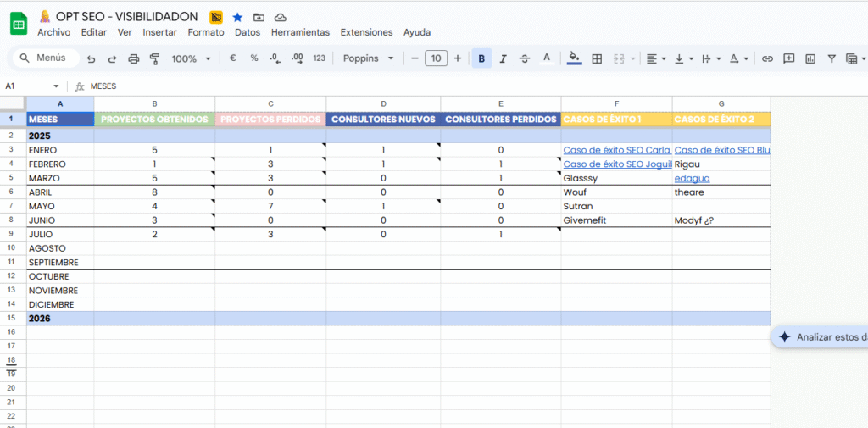Click the insert link icon
The width and height of the screenshot is (868, 428).
click(767, 58)
